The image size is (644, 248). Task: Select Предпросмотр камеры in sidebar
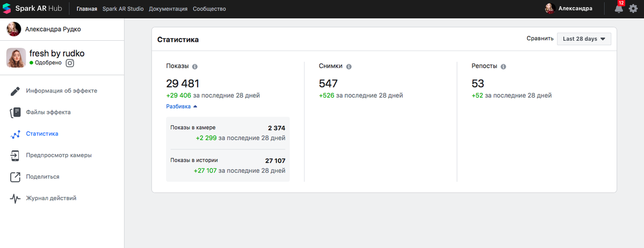tap(59, 155)
